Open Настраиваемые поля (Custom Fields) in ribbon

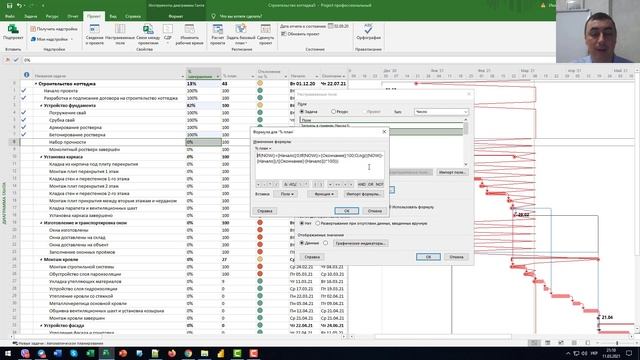point(120,34)
